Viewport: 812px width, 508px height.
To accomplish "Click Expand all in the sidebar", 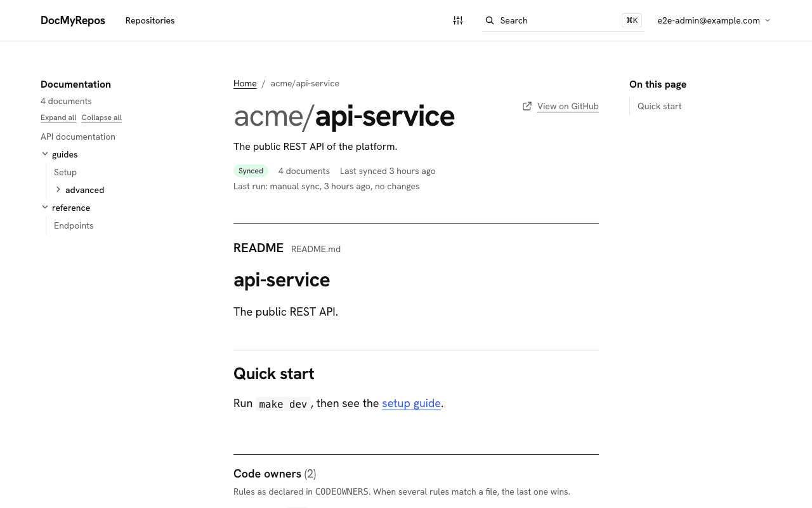I will 58,117.
